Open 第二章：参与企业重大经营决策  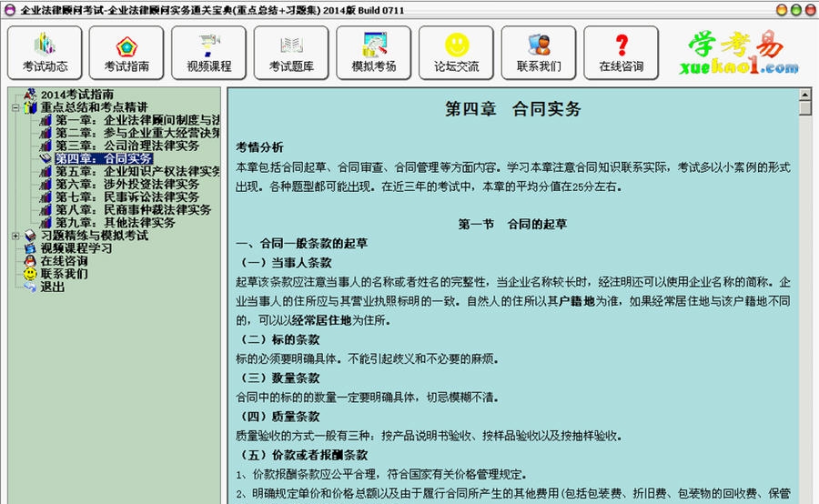[138, 133]
